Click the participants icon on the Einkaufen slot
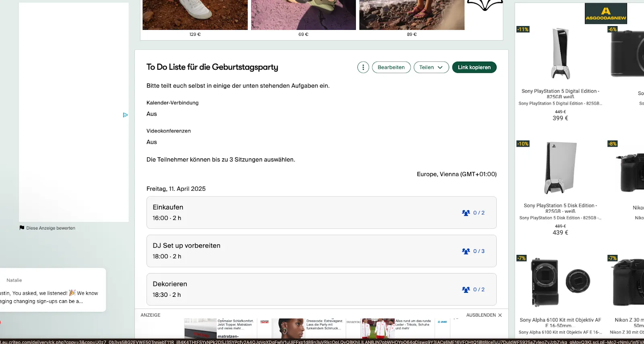644x344 pixels. 466,213
